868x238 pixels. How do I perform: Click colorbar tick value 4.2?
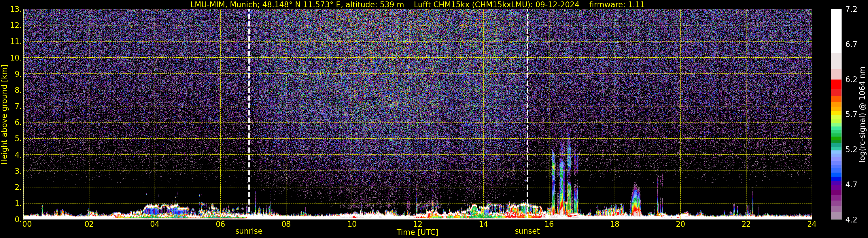851,220
